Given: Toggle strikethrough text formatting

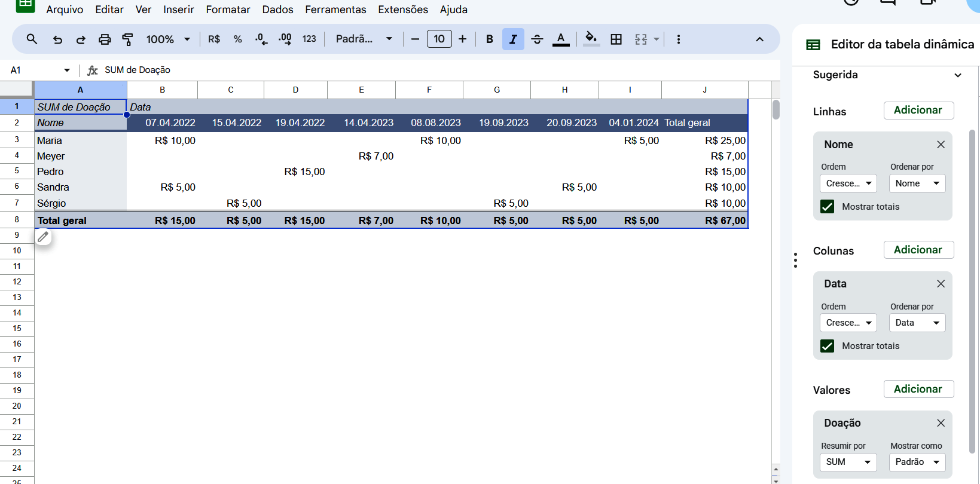Looking at the screenshot, I should click(537, 39).
